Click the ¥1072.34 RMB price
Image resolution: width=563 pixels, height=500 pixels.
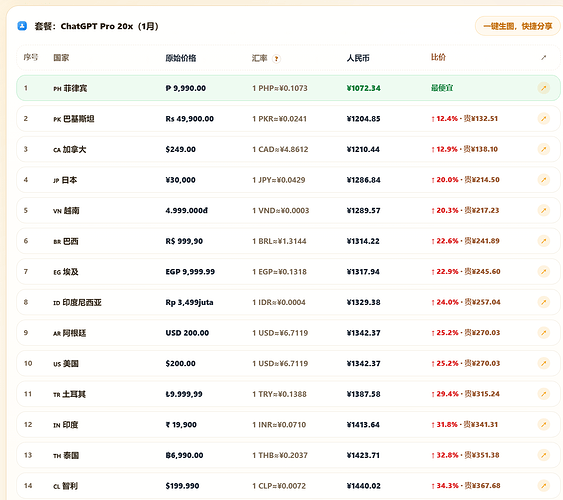[363, 88]
